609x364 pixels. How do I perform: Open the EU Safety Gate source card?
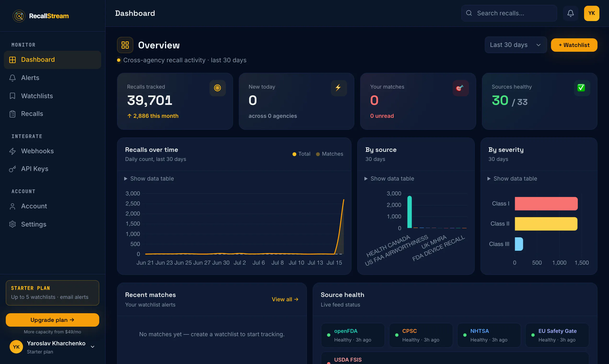(557, 335)
